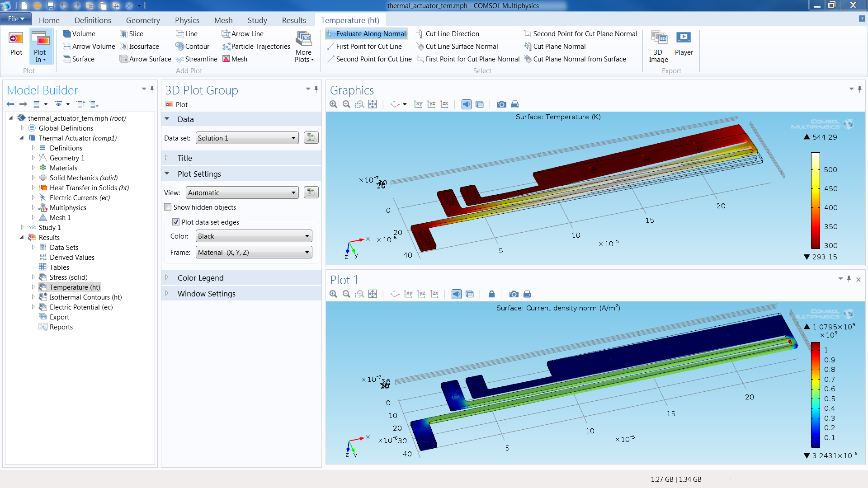Switch to the Physics ribbon tab
Image resolution: width=868 pixels, height=488 pixels.
click(x=187, y=20)
